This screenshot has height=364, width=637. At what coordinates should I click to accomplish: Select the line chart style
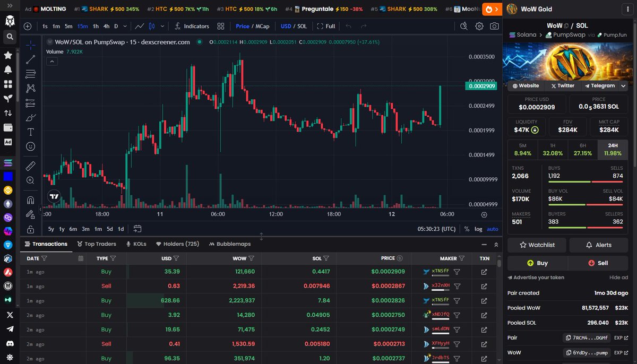[139, 26]
